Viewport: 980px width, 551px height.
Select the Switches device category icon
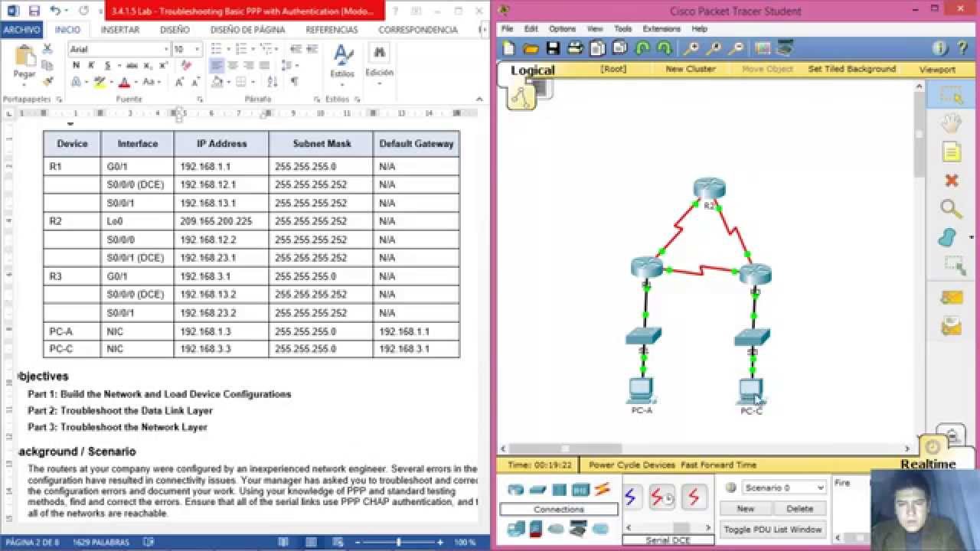point(537,490)
